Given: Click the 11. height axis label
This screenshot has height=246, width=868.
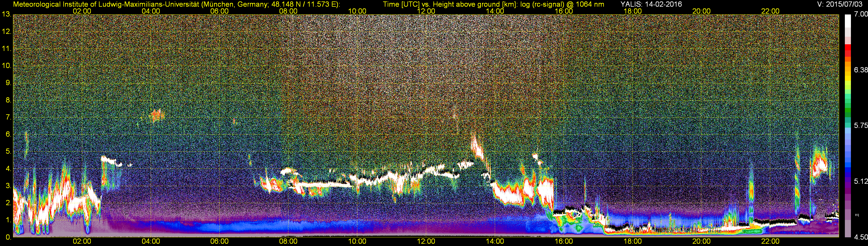Looking at the screenshot, I should point(6,49).
